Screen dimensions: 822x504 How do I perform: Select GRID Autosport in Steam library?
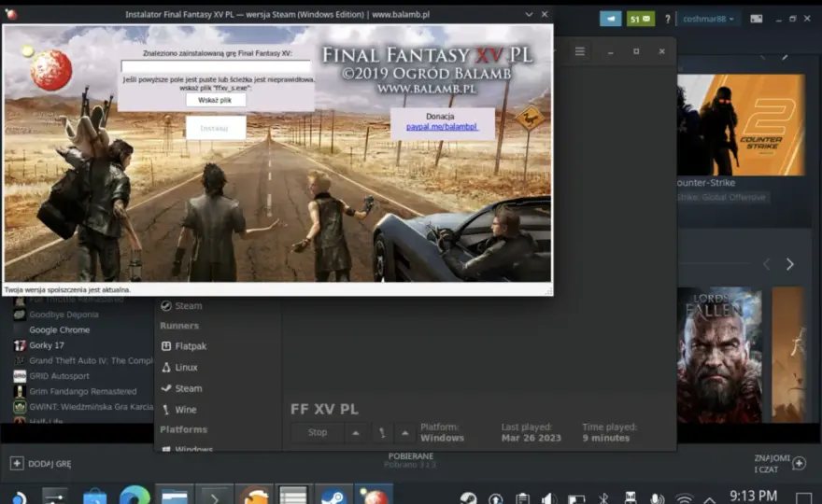click(x=59, y=376)
